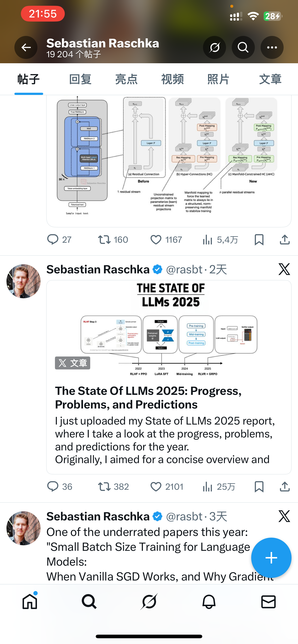Viewport: 298px width, 644px height.
Task: Share the State of LLMs post
Action: [x=285, y=487]
